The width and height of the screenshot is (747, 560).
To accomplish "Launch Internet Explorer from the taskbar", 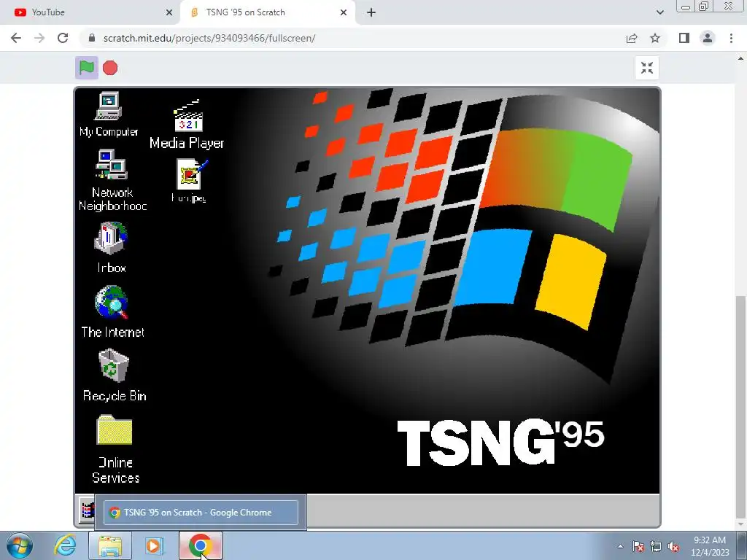I will tap(65, 545).
